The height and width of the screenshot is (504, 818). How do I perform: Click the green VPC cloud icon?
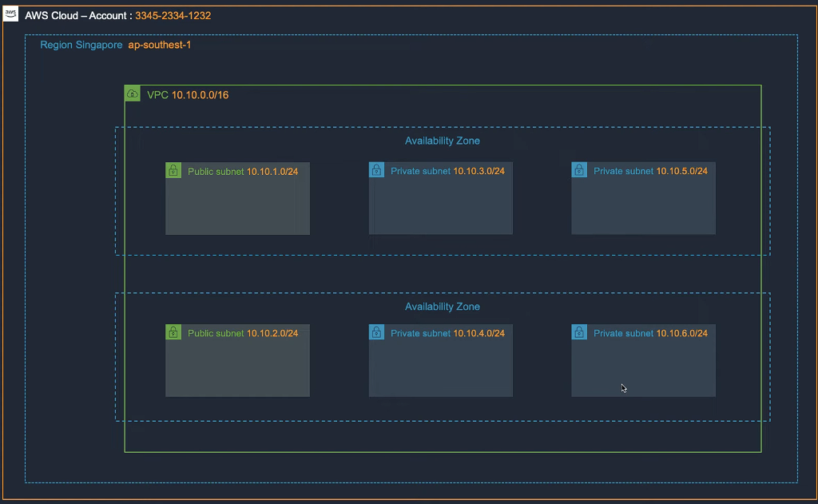coord(133,94)
